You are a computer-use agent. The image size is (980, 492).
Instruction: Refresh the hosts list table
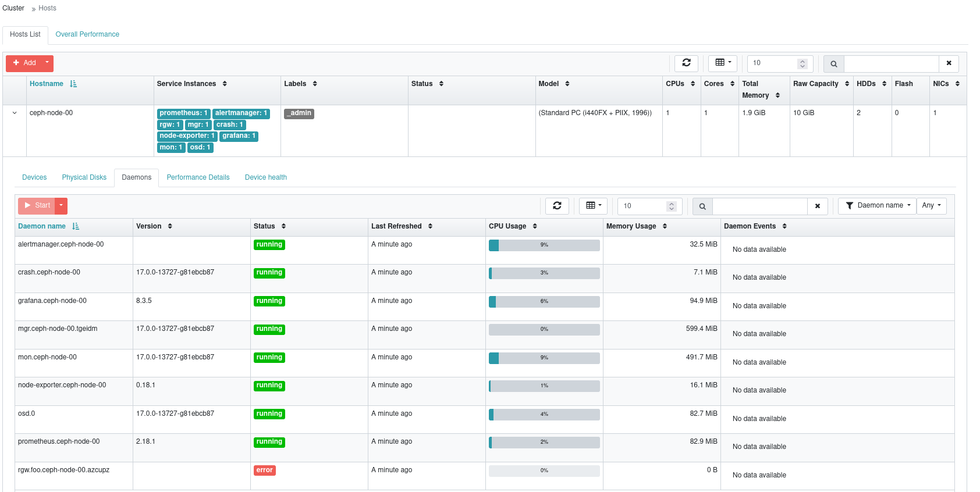(x=687, y=63)
